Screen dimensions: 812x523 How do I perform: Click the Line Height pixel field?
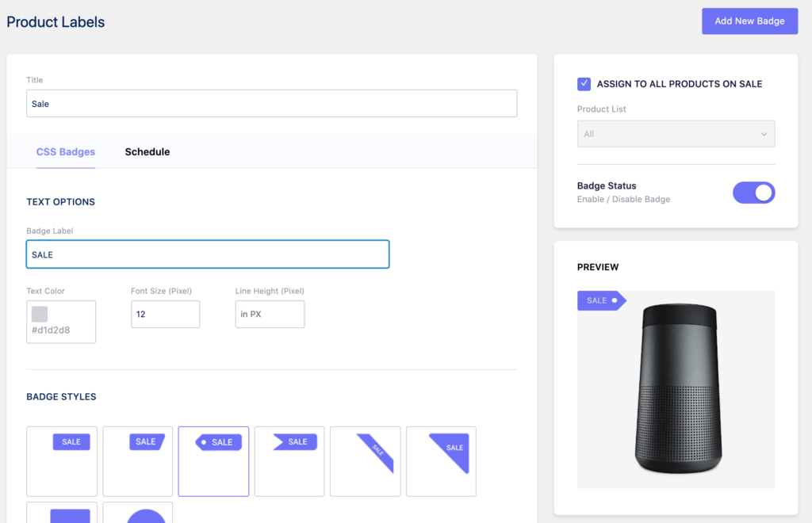tap(270, 314)
